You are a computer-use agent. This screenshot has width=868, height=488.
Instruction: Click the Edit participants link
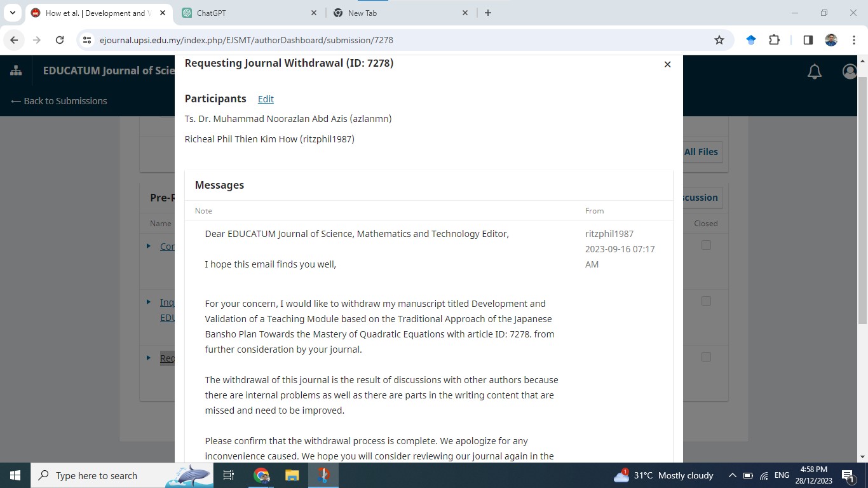pos(266,99)
